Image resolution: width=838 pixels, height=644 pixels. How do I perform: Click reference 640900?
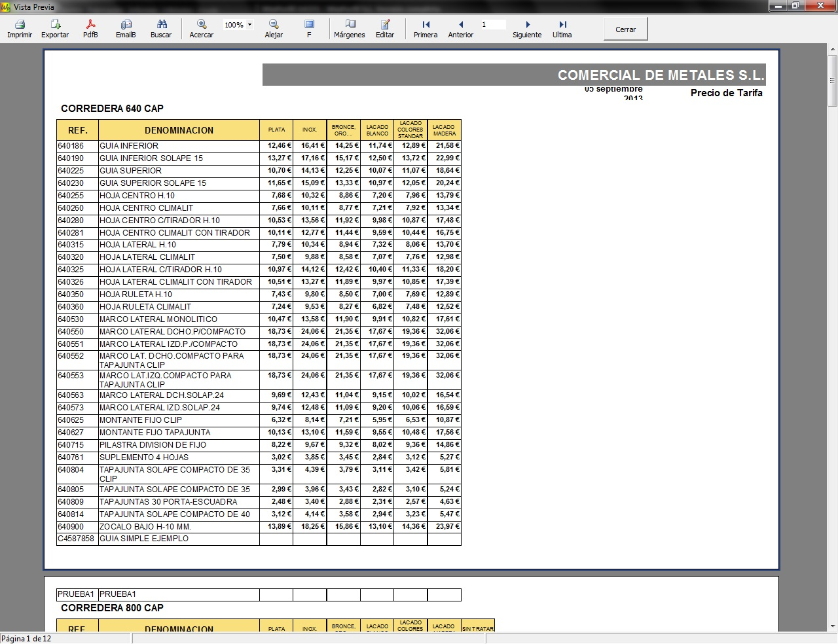[71, 527]
